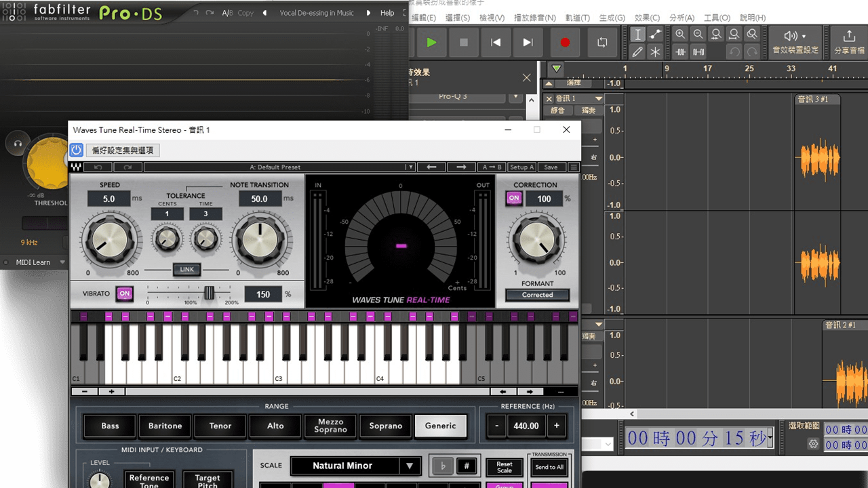
Task: Click the Silence audio selection icon
Action: (698, 52)
